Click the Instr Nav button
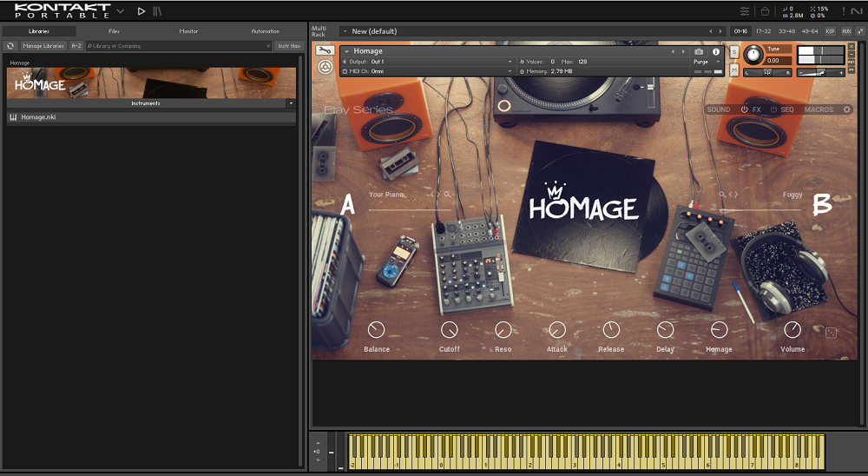 pos(289,45)
